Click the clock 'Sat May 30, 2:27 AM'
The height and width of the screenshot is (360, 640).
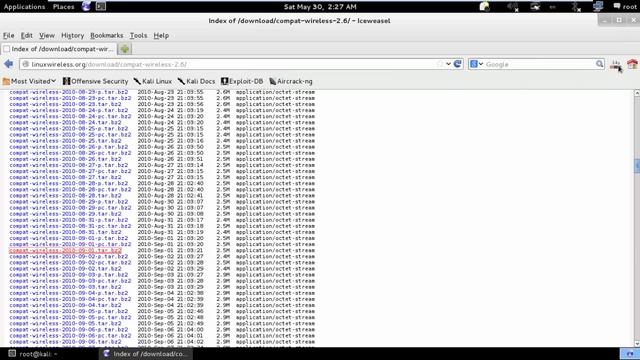point(320,7)
